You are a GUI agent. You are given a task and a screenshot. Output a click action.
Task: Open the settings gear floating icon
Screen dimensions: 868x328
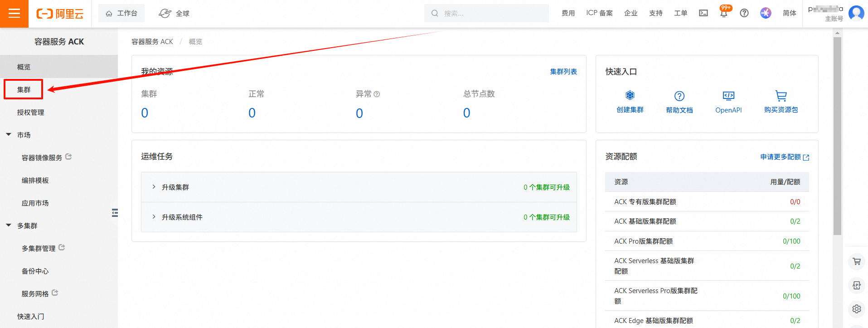tap(857, 308)
